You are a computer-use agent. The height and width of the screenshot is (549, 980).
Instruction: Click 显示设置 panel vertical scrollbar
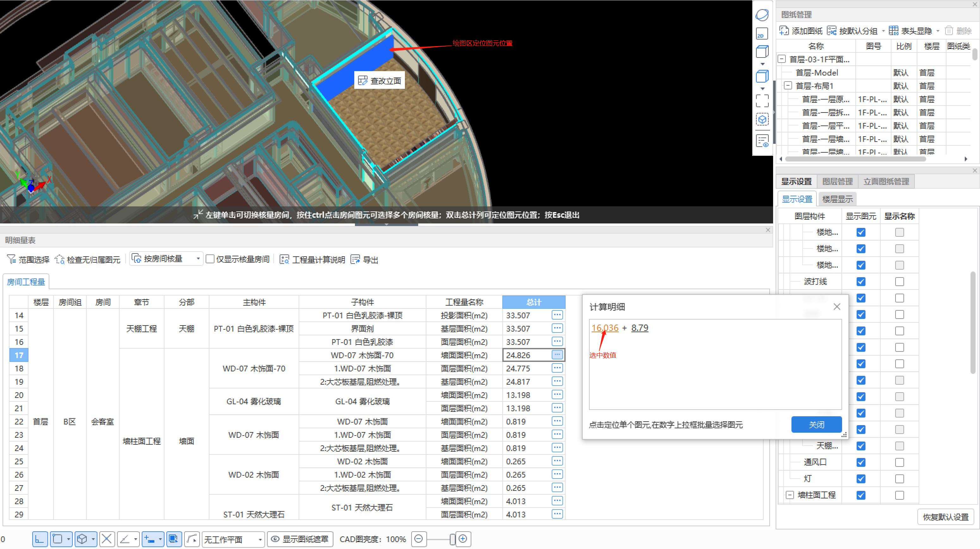(x=973, y=322)
